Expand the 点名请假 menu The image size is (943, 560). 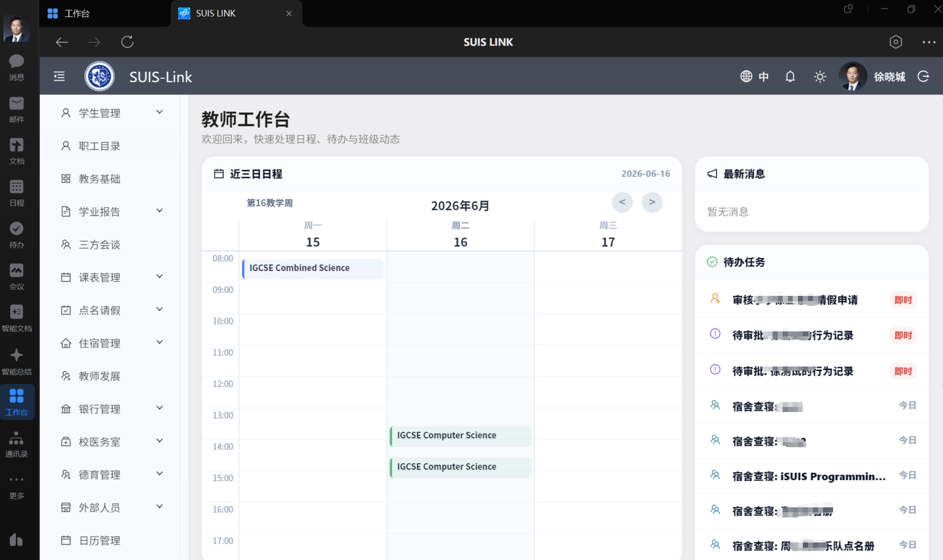click(112, 310)
